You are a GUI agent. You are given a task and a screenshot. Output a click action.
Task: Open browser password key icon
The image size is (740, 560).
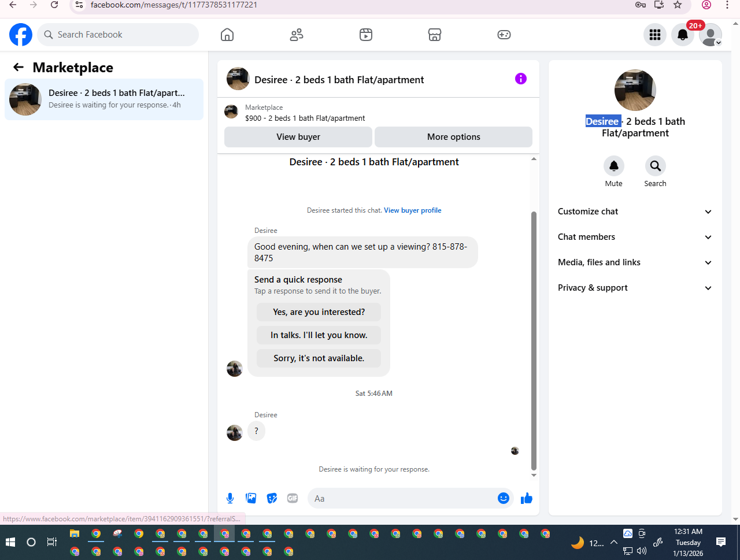(x=641, y=5)
